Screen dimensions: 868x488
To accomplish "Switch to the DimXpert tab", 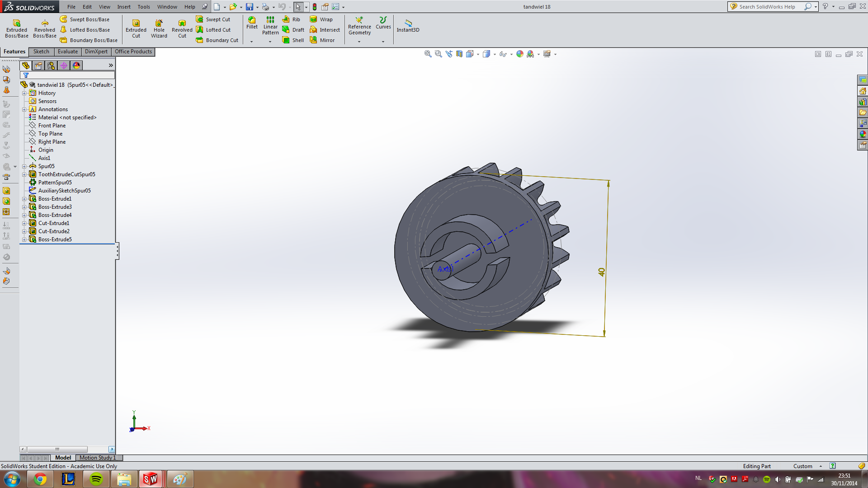I will point(96,52).
